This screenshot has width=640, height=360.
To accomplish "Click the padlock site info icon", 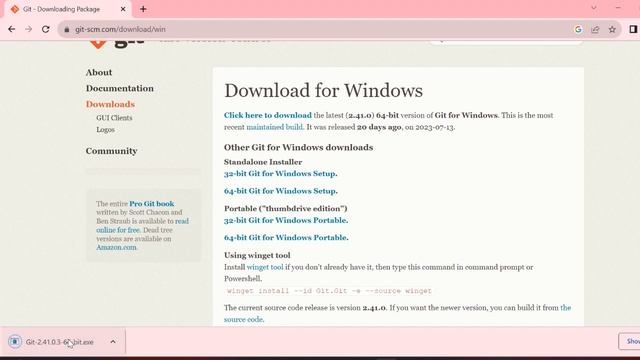I will 67,29.
